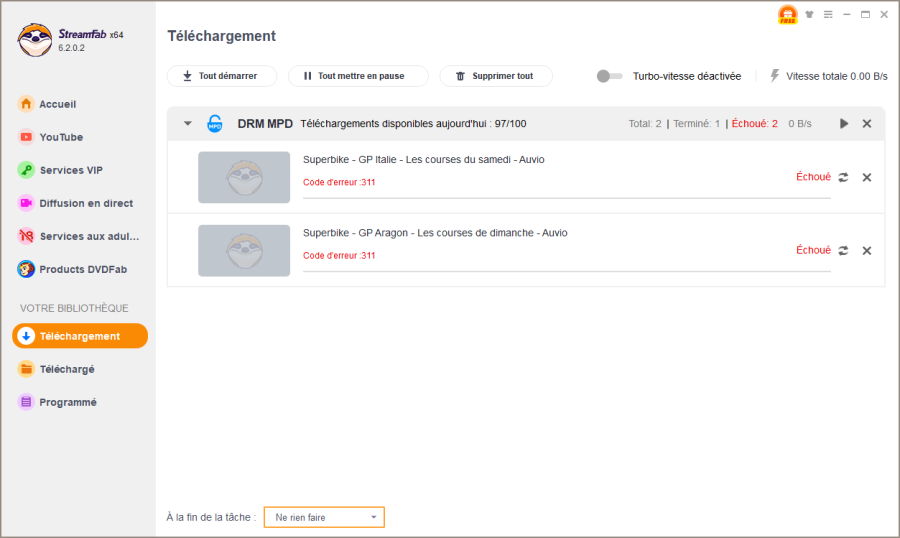Click 'Superbike - GP Italie' title text
Image resolution: width=900 pixels, height=538 pixels.
424,160
